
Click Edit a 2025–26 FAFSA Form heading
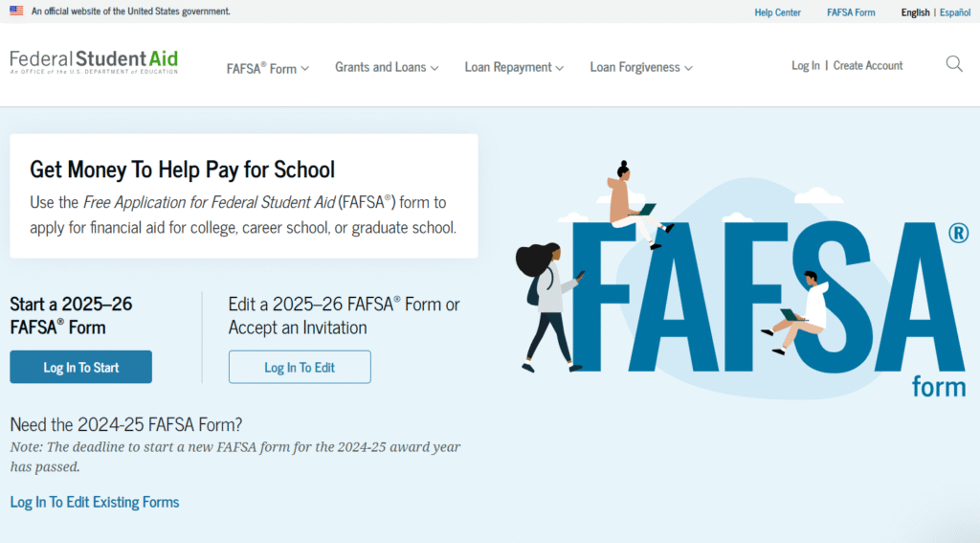point(344,315)
